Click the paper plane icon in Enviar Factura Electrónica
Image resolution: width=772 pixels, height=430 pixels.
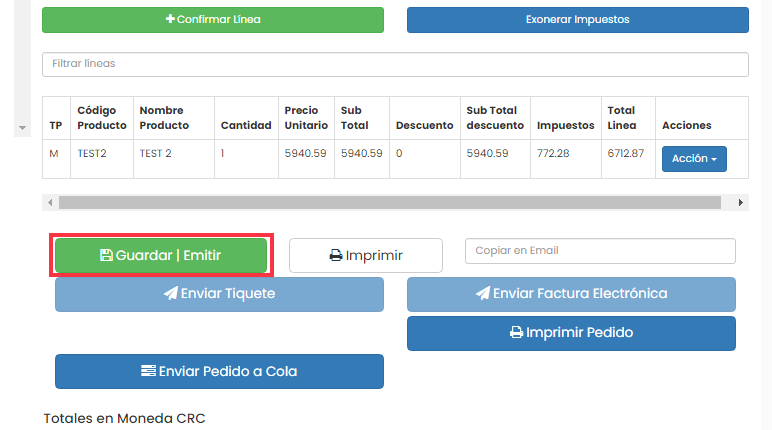tap(482, 293)
